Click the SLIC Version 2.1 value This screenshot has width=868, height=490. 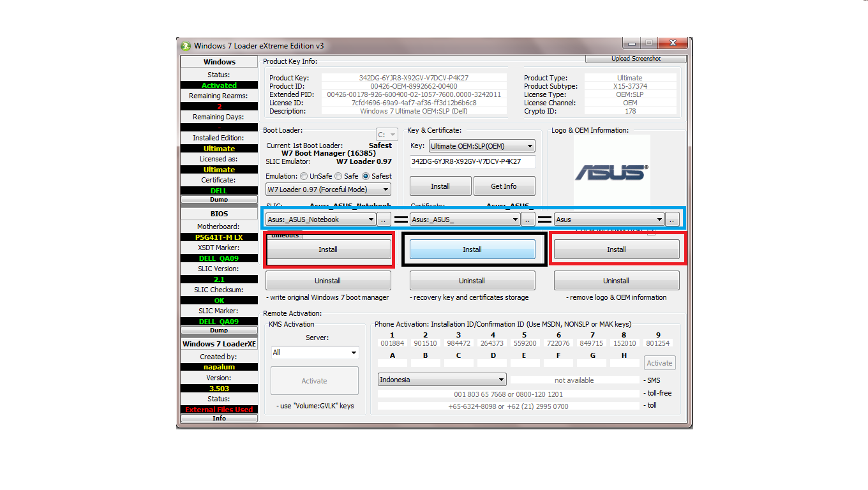(x=219, y=279)
